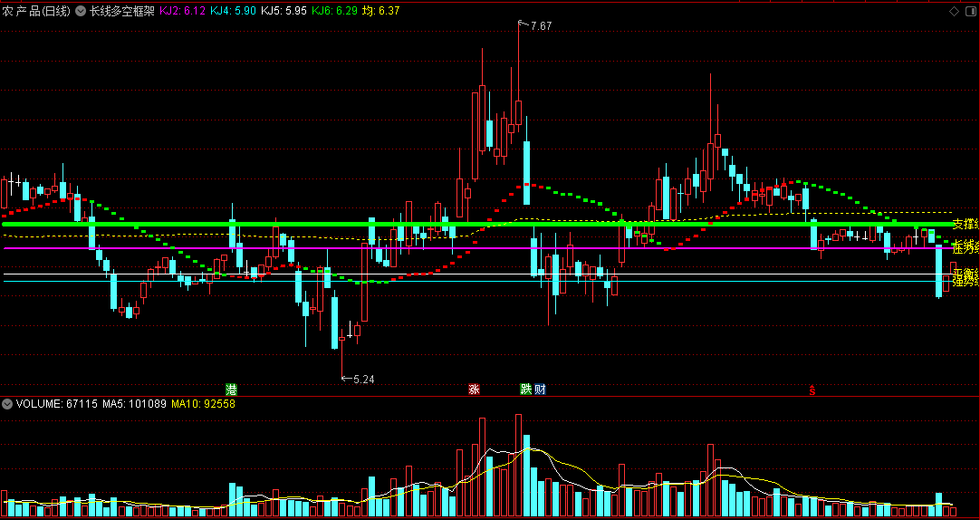Click the 农产品(日线) chart title
Screen dimensions: 980x520
coord(37,11)
